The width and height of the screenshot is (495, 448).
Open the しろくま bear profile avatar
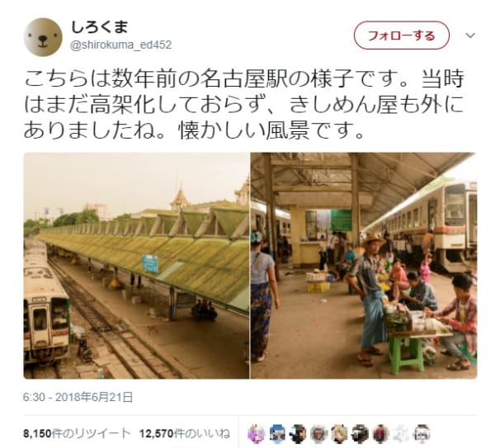[43, 37]
